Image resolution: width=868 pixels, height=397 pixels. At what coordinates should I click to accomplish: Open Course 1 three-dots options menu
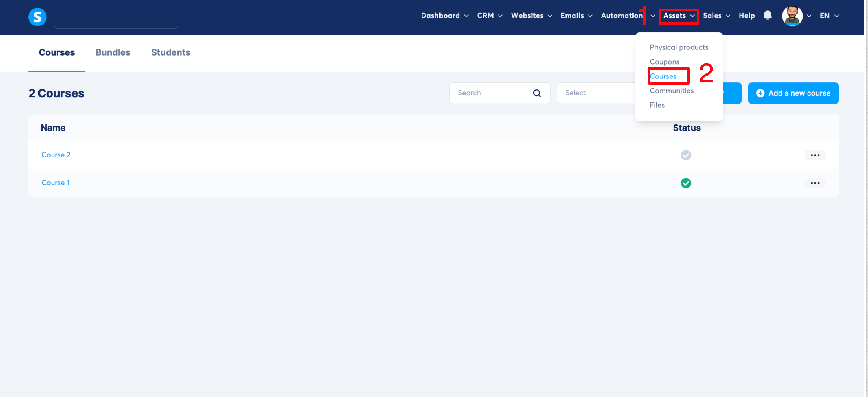[815, 183]
